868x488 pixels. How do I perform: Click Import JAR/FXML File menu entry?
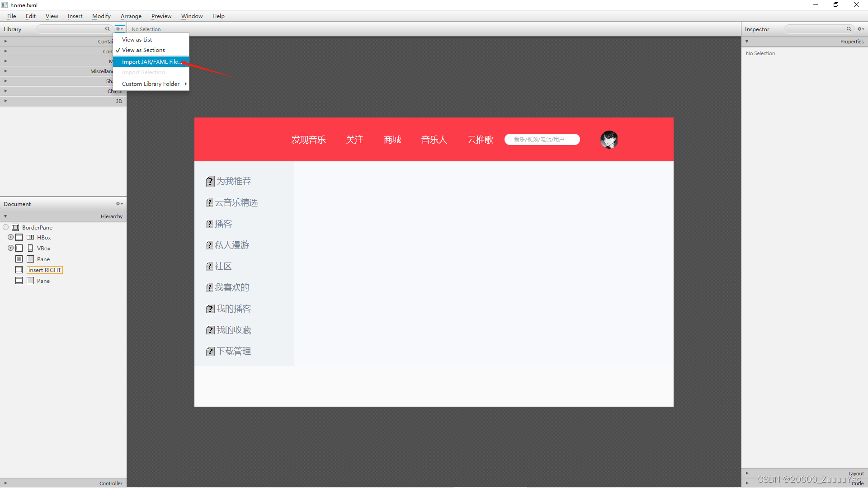151,62
